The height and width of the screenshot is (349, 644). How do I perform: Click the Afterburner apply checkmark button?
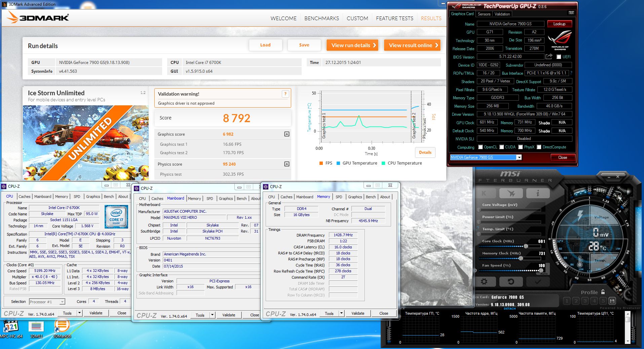[538, 281]
